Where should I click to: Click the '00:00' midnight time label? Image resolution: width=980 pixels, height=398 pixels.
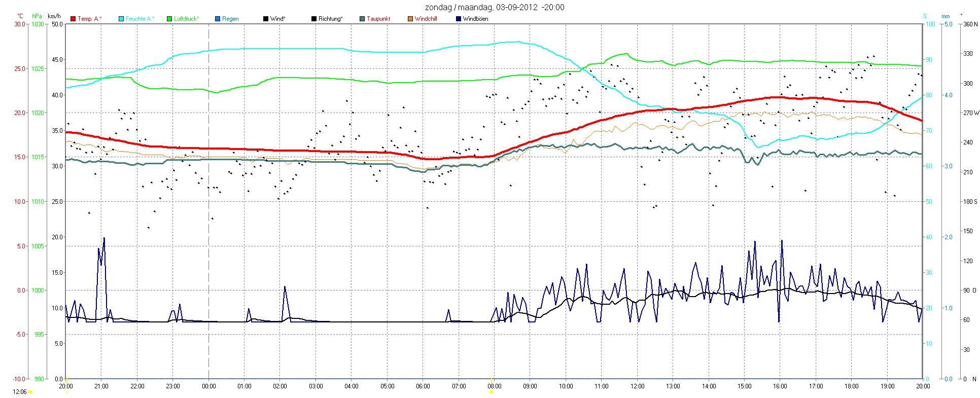[x=209, y=386]
